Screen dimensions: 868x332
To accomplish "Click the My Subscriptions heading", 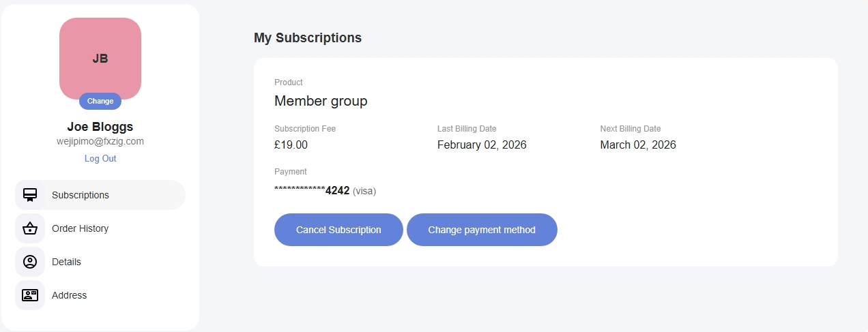I will 308,37.
